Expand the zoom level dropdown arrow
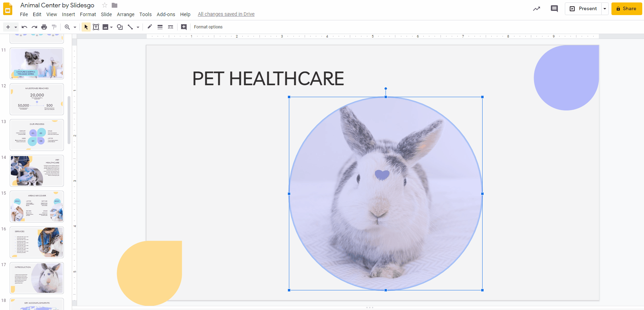The height and width of the screenshot is (310, 644). click(75, 27)
